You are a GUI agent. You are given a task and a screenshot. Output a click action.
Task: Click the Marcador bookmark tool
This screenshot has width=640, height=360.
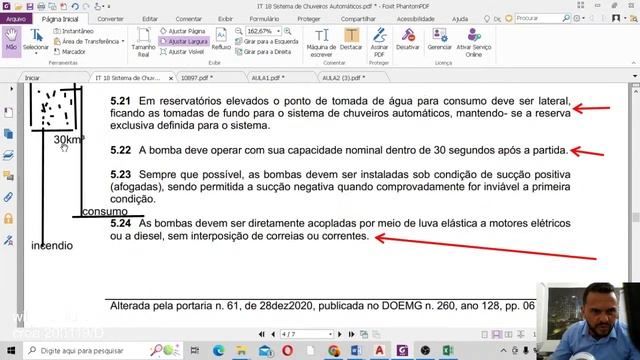point(69,52)
